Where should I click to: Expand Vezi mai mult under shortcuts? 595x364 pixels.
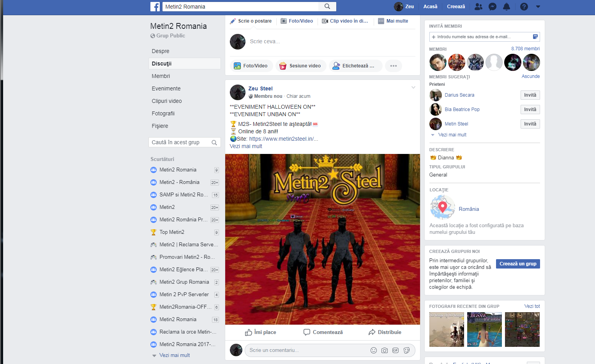(x=175, y=355)
